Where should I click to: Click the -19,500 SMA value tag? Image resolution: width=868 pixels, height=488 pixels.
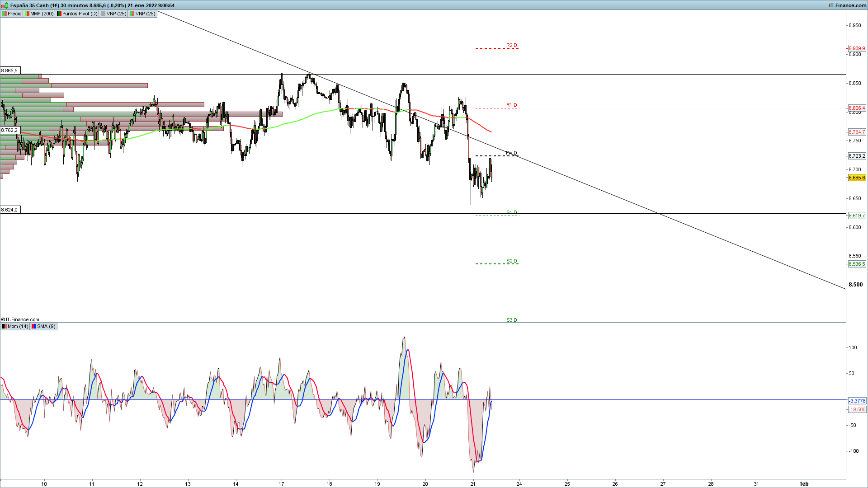[x=857, y=409]
